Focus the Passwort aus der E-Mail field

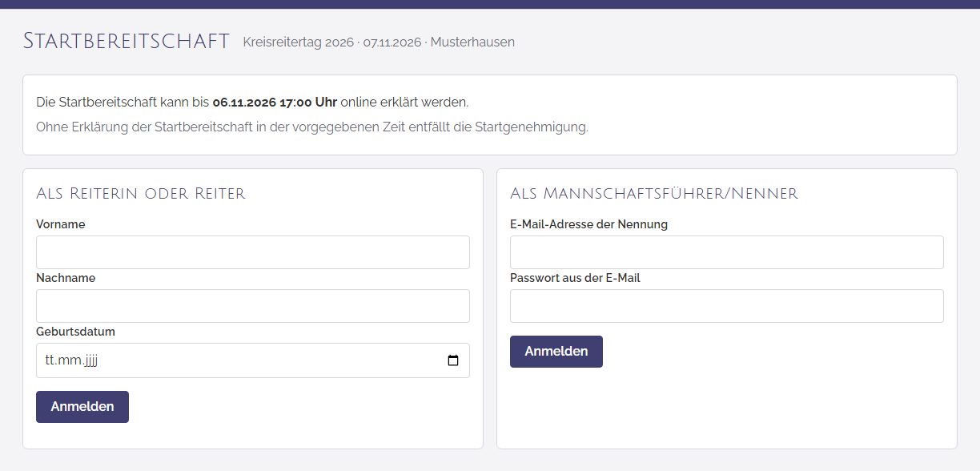tap(727, 306)
